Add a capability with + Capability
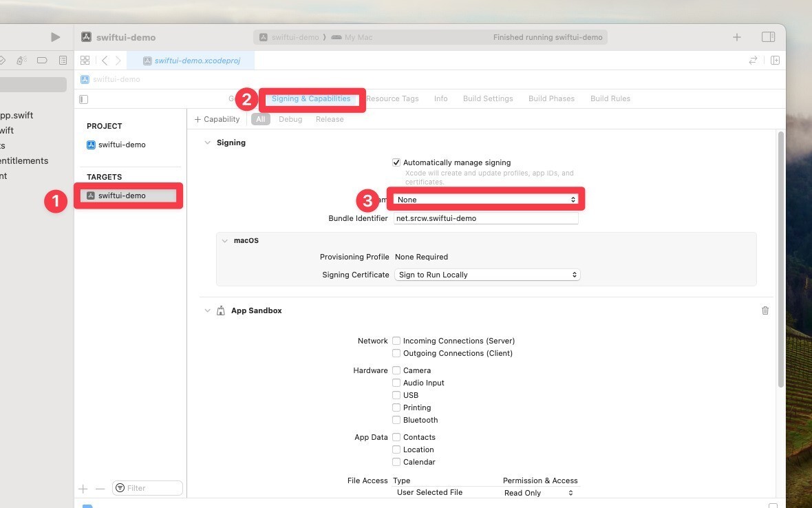Screen dimensions: 812x508 click(217, 119)
